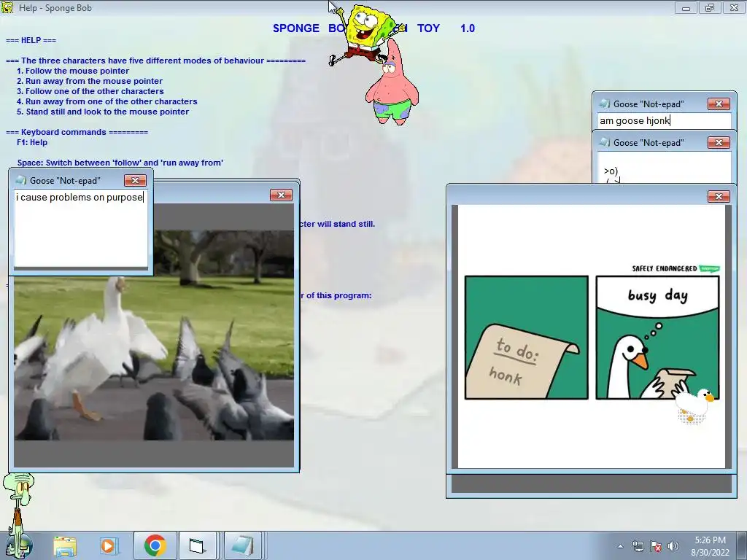Screen dimensions: 747x560
Task: Click '4. Run away from one of the other characters'
Action: 107,101
